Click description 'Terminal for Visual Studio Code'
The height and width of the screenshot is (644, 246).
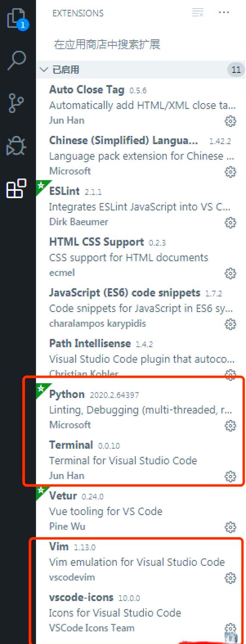pos(123,461)
